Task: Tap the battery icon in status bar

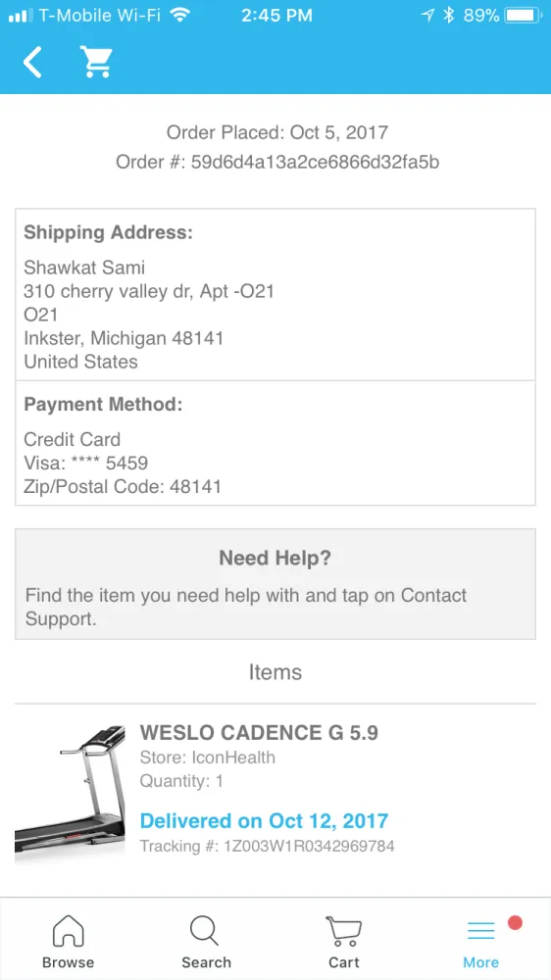Action: tap(525, 16)
